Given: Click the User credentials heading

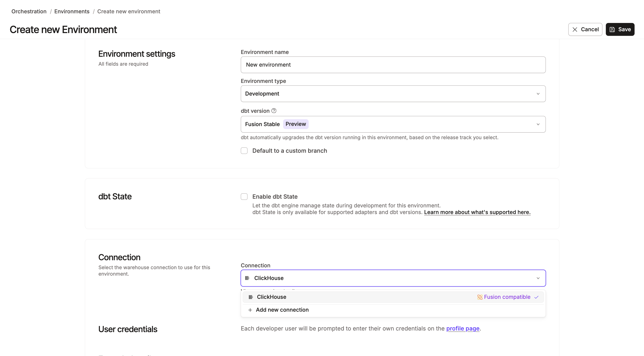Looking at the screenshot, I should click(128, 329).
